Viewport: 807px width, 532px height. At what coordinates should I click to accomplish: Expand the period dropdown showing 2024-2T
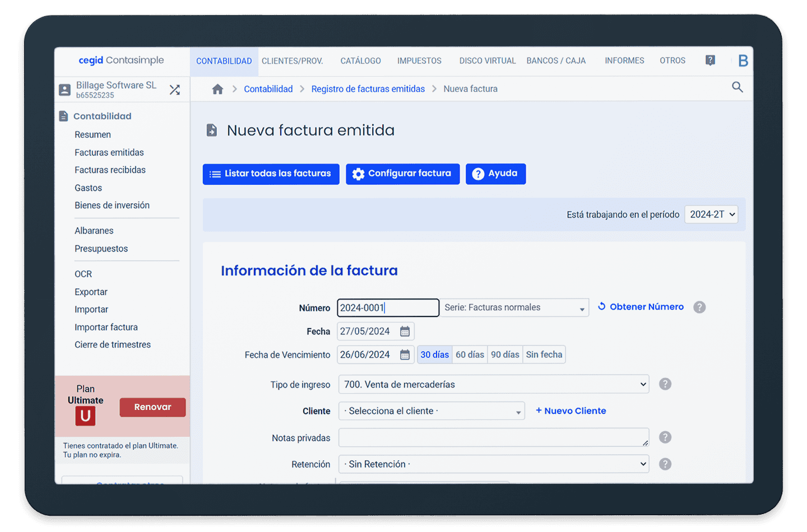pyautogui.click(x=711, y=214)
